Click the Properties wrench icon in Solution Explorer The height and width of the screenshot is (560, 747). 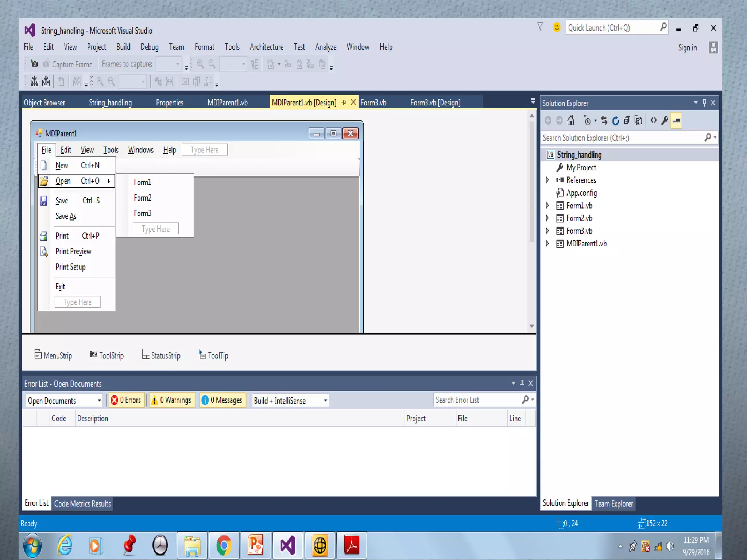tap(665, 120)
